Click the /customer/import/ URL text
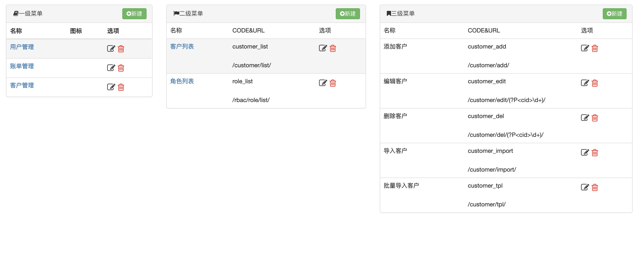This screenshot has width=644, height=270. point(492,169)
